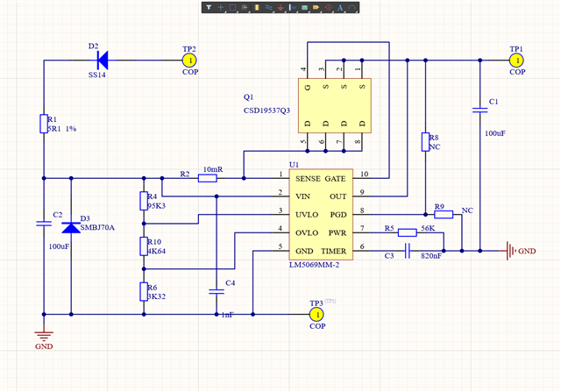This screenshot has height=392, width=561.
Task: Choose the rectangle selection tool
Action: tap(232, 7)
